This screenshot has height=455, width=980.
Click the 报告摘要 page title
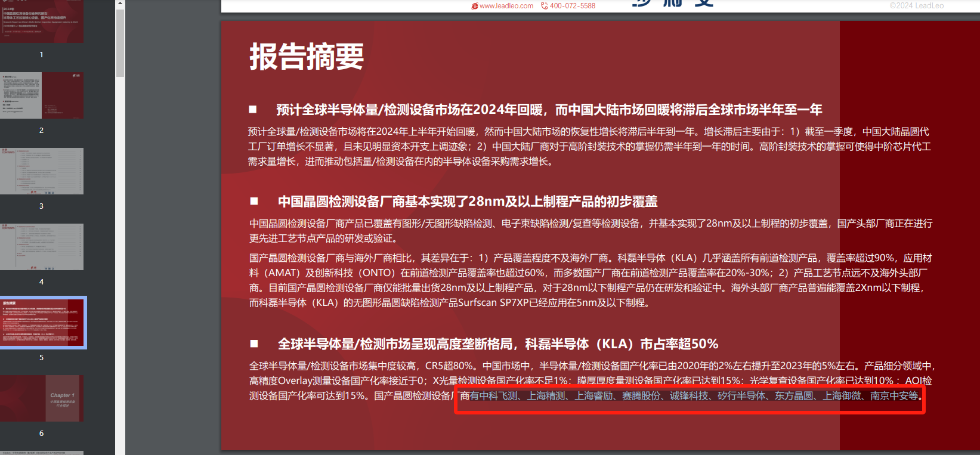point(307,57)
